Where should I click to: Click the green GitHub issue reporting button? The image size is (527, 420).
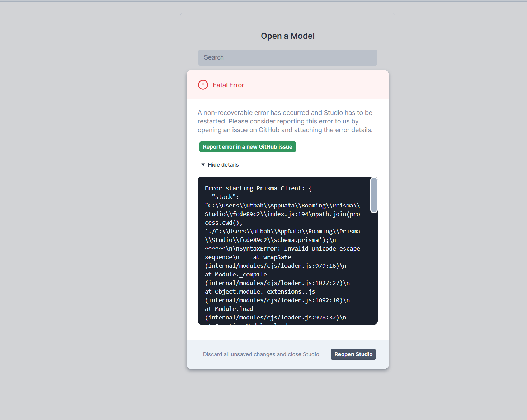(x=247, y=146)
